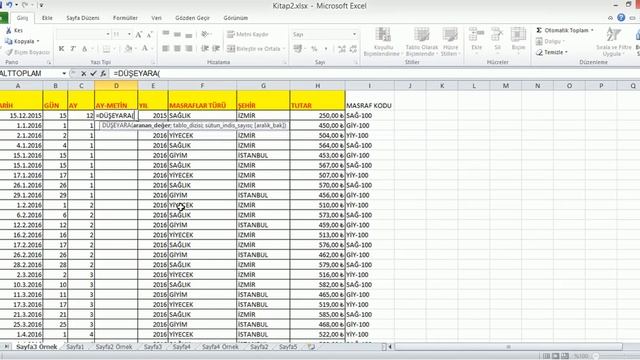
Task: Open the Gözden Geçir ribbon tab
Action: pos(192,18)
